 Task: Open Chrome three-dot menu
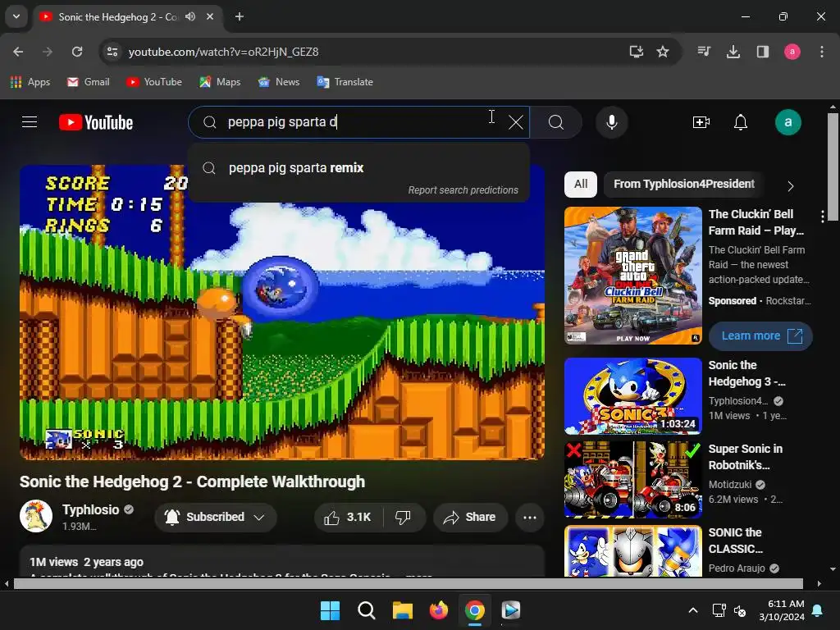pyautogui.click(x=822, y=52)
